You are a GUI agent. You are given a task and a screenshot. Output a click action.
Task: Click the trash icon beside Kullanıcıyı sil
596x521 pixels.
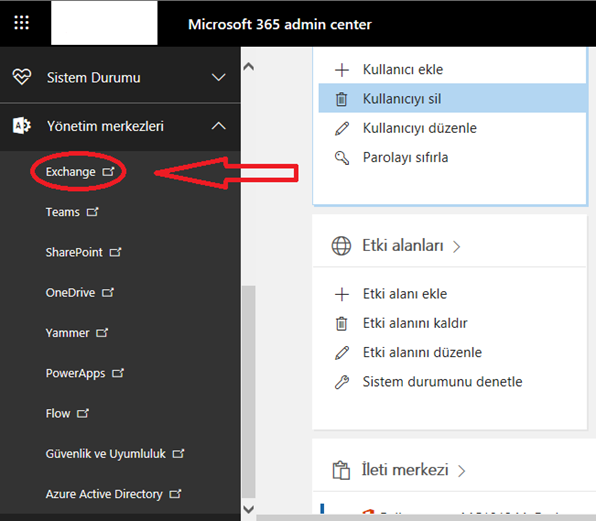[x=341, y=99]
